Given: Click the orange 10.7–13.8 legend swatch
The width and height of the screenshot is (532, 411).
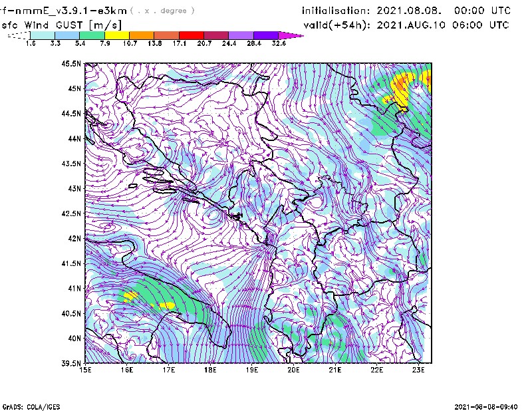Looking at the screenshot, I should coord(142,35).
